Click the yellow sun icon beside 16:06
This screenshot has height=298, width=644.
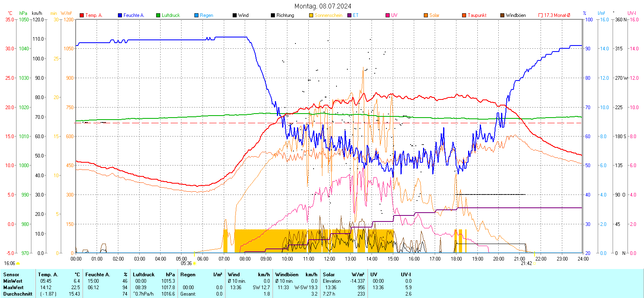[x=18, y=263]
